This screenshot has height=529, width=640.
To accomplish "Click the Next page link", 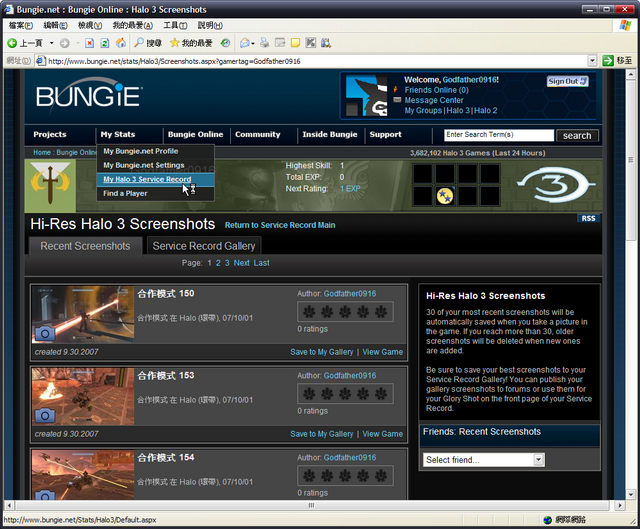I will coord(241,263).
